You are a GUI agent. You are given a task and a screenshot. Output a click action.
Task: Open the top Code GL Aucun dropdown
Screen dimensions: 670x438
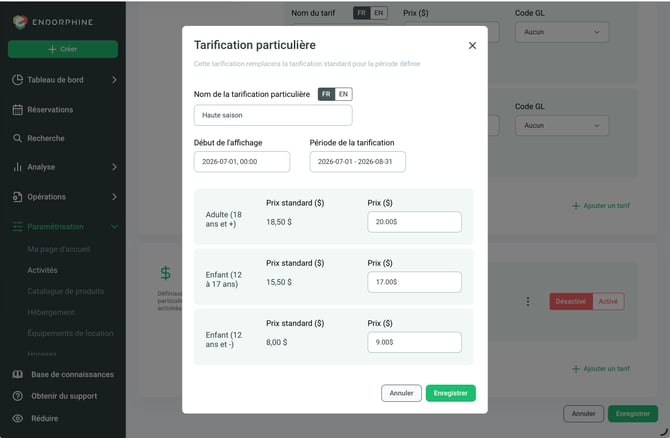tap(562, 32)
